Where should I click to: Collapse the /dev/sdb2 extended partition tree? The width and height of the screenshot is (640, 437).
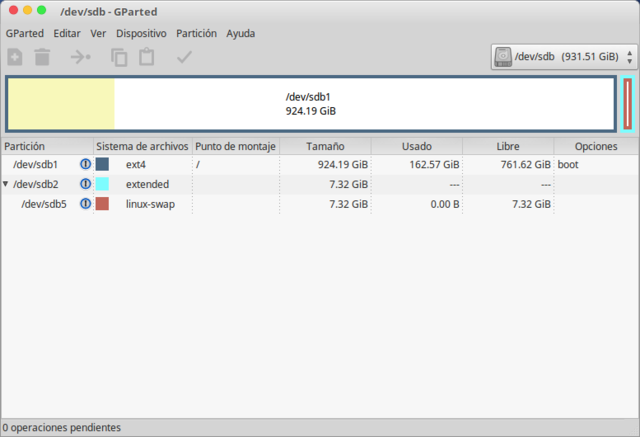pyautogui.click(x=5, y=184)
